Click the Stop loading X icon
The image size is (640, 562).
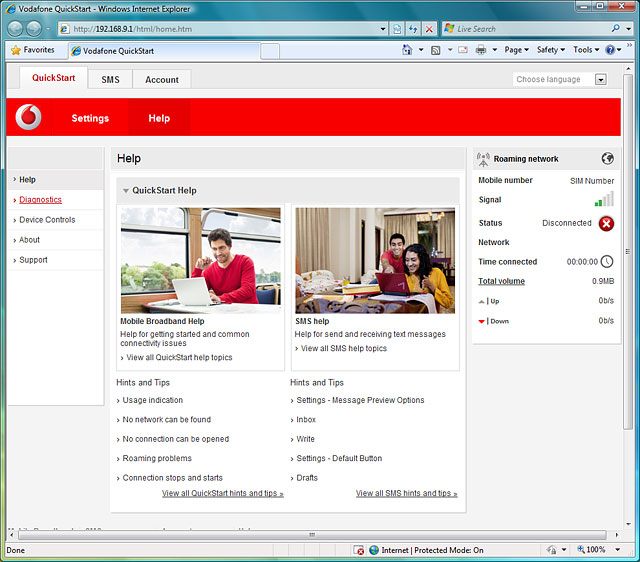429,29
